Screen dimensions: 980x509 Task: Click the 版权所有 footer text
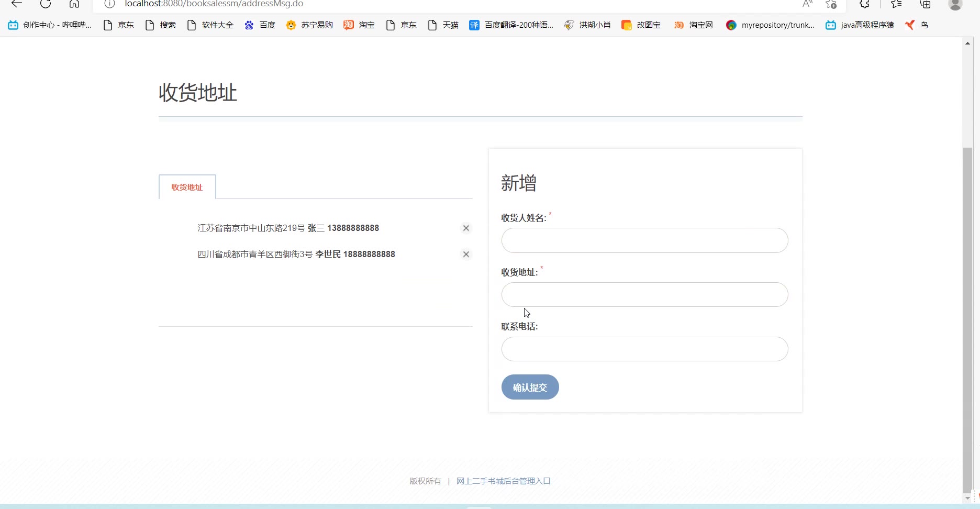click(425, 481)
